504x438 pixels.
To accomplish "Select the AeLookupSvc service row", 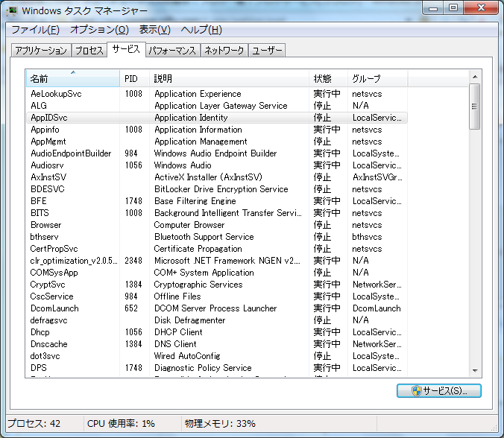I will point(217,94).
